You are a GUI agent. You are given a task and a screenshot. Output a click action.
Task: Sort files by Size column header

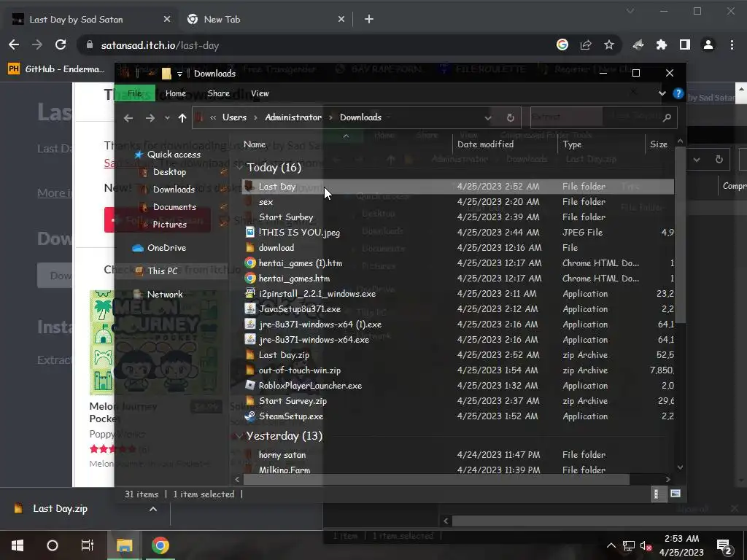tap(659, 144)
